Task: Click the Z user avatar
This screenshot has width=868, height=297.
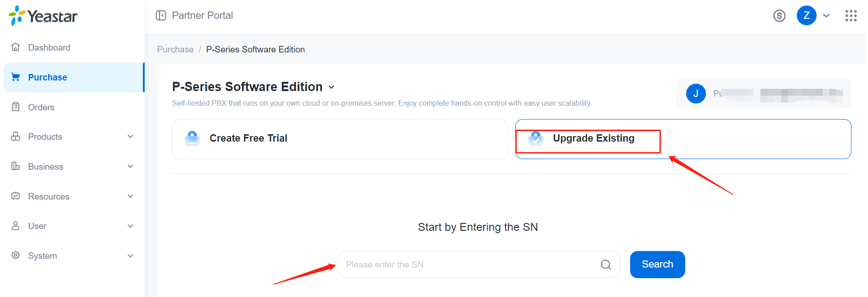Action: 806,16
